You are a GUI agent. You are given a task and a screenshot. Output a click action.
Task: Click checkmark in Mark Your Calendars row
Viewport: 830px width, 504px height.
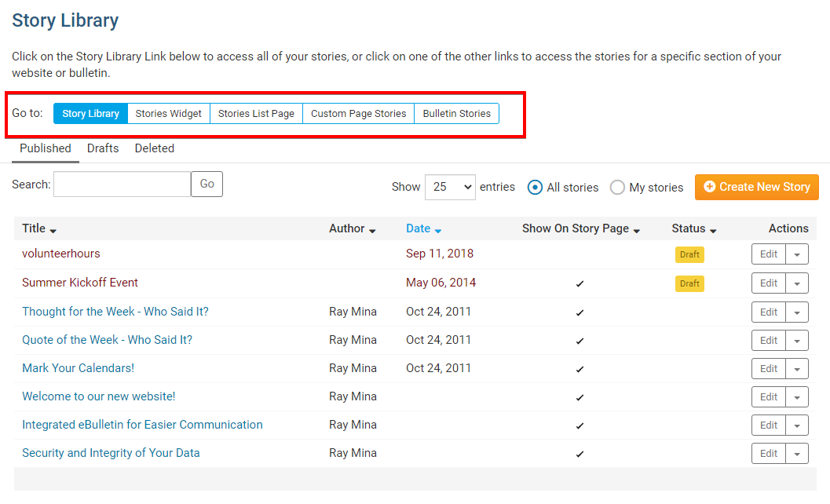pyautogui.click(x=580, y=369)
